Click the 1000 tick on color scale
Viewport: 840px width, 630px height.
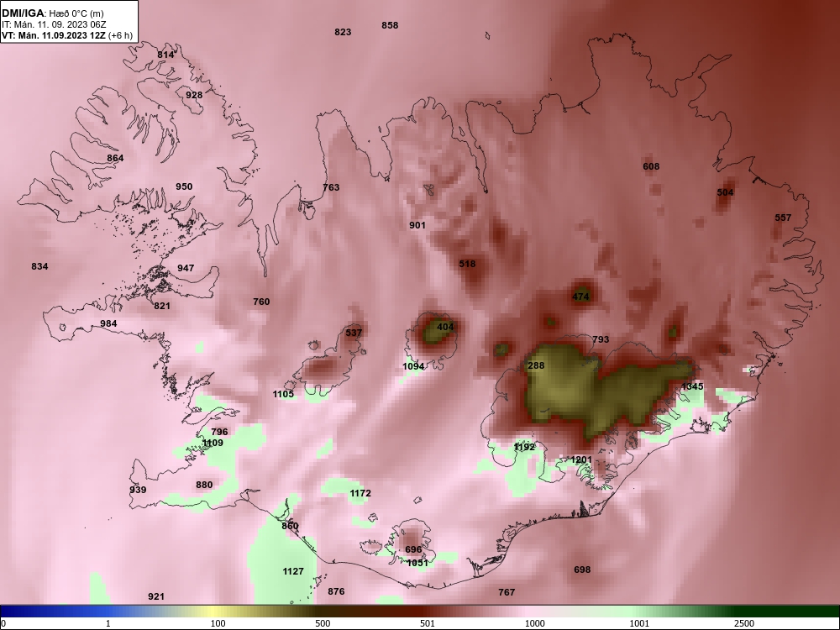tap(534, 623)
